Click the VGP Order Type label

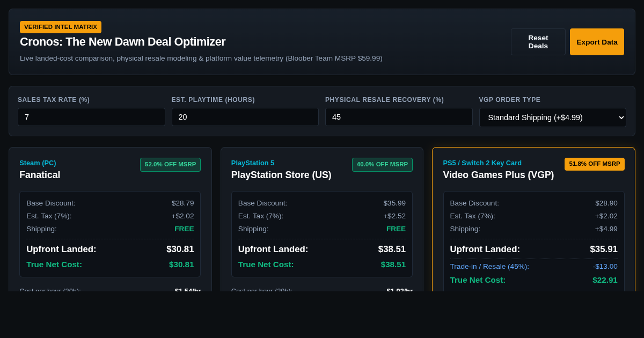point(510,100)
